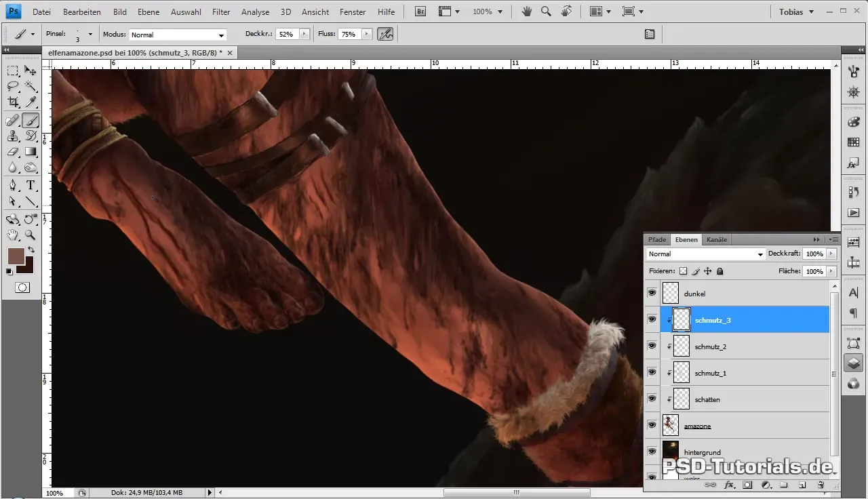Select the Lasso tool

[13, 87]
